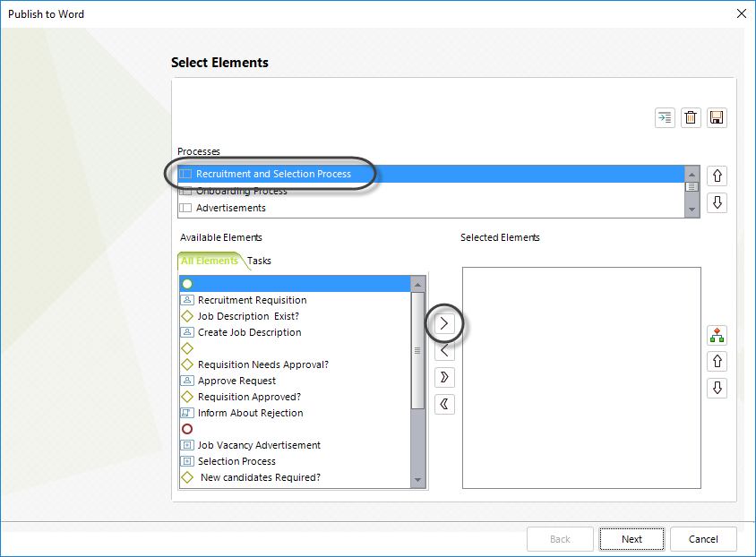Select Recruitment Requisition element
The height and width of the screenshot is (557, 756).
(295, 300)
